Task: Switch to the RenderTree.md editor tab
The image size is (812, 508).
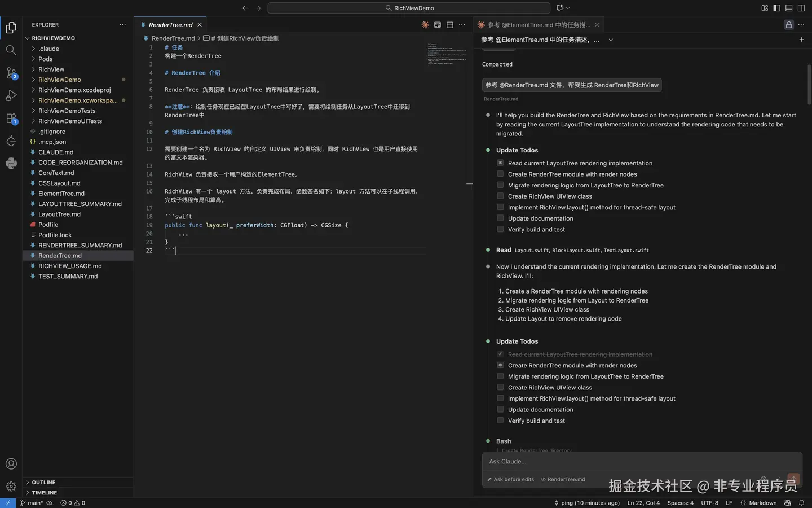Action: (x=170, y=25)
